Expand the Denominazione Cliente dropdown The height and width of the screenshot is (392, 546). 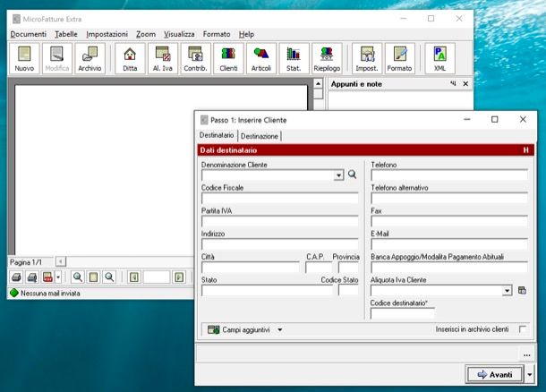[x=338, y=175]
